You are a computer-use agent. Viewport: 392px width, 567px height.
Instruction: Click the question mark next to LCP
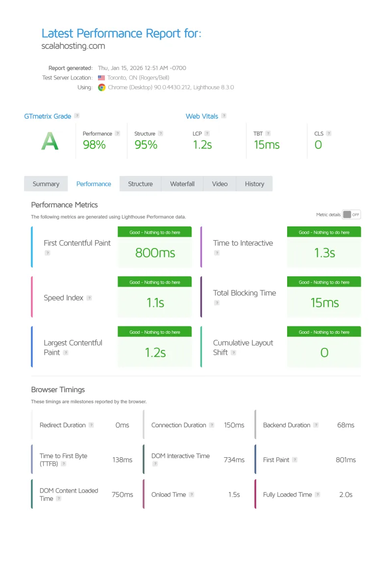pyautogui.click(x=207, y=133)
